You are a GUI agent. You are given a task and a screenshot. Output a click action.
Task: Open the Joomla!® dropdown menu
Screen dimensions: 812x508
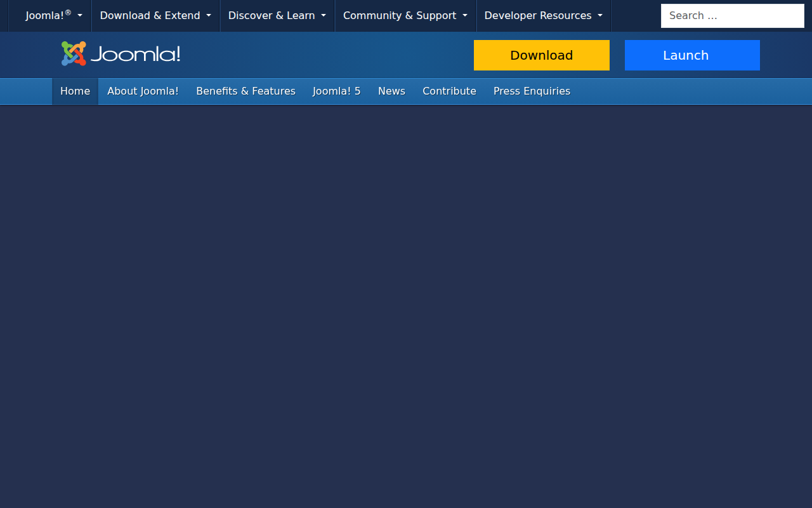pos(54,15)
